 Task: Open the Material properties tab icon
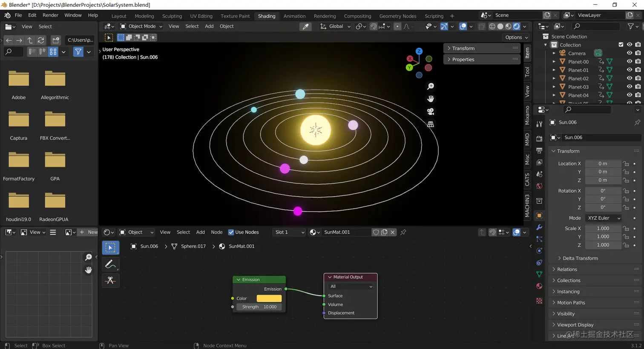pos(539,286)
